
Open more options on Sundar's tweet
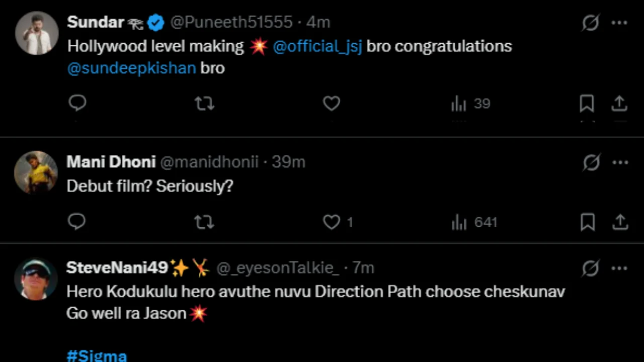619,23
